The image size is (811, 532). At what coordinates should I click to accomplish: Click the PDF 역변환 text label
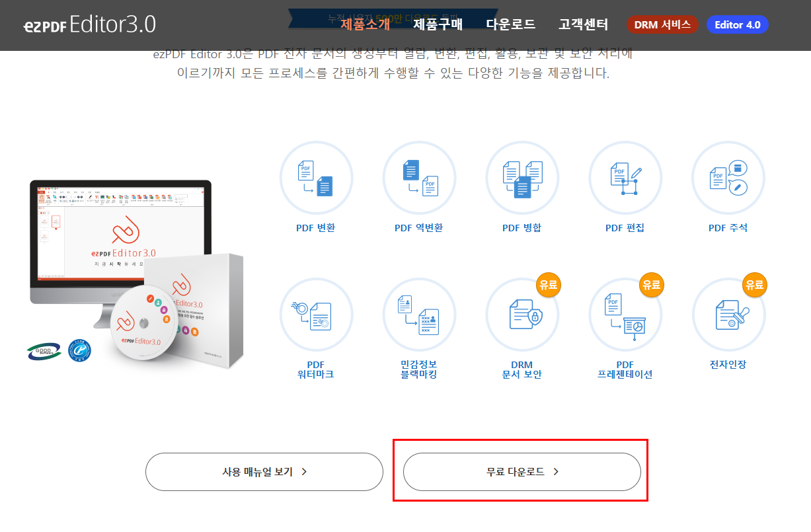[419, 228]
